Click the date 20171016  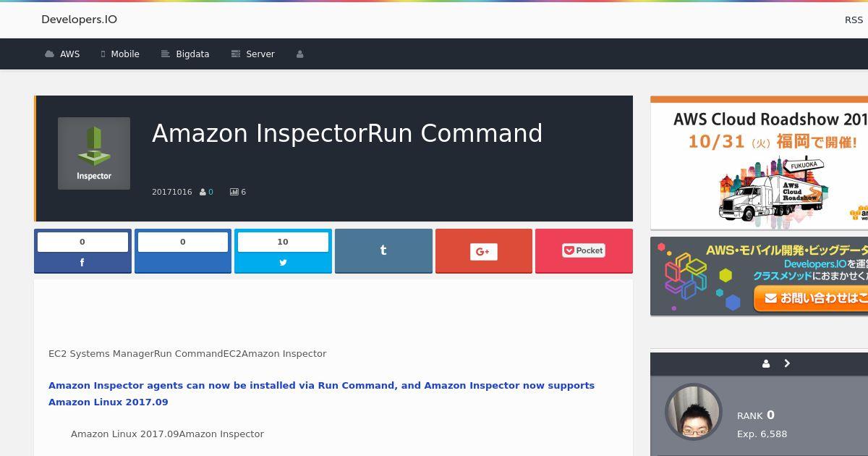click(x=172, y=192)
